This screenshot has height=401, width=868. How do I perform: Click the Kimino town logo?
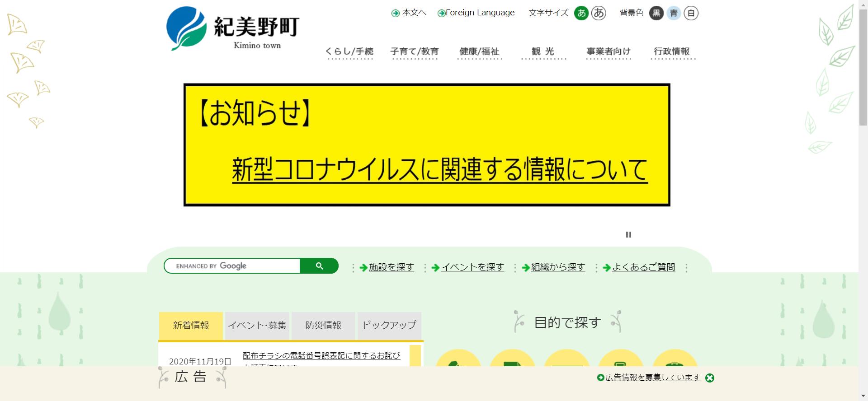click(x=233, y=28)
